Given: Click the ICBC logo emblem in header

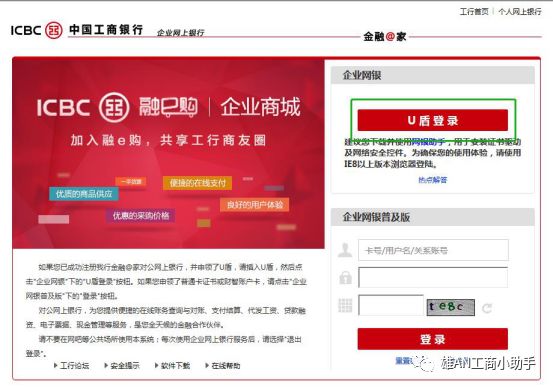Looking at the screenshot, I should click(x=54, y=30).
